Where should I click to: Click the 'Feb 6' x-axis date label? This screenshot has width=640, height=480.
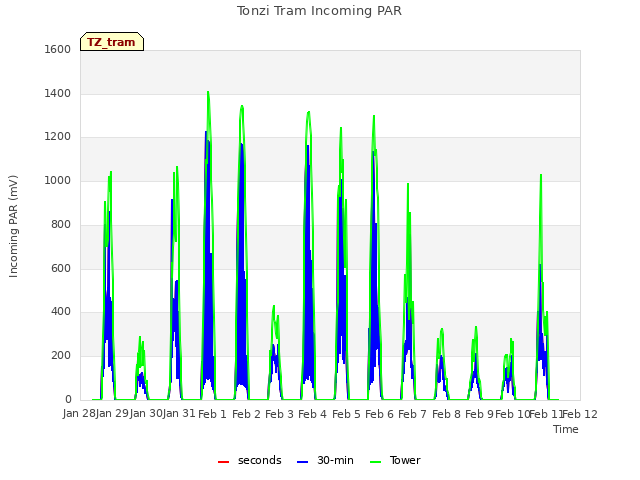[379, 414]
